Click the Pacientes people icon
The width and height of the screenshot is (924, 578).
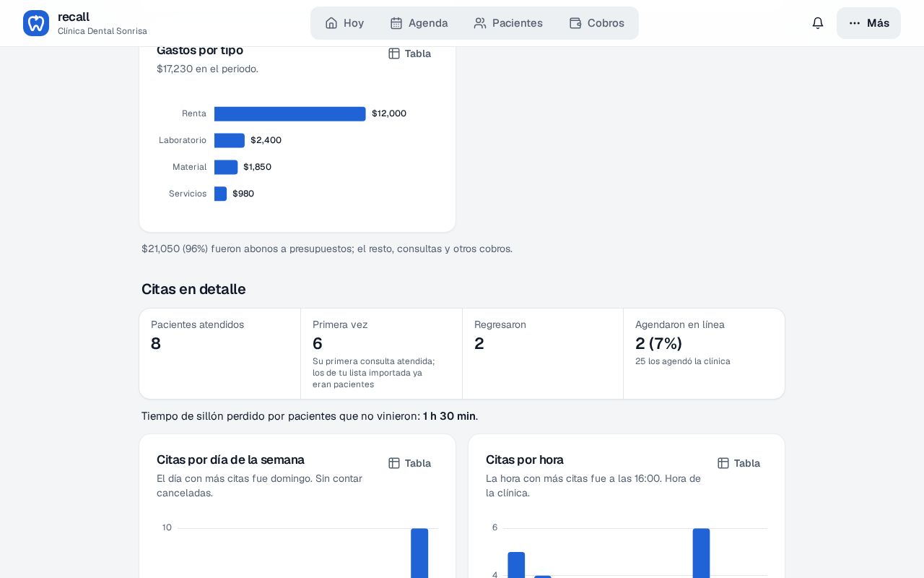click(x=480, y=23)
